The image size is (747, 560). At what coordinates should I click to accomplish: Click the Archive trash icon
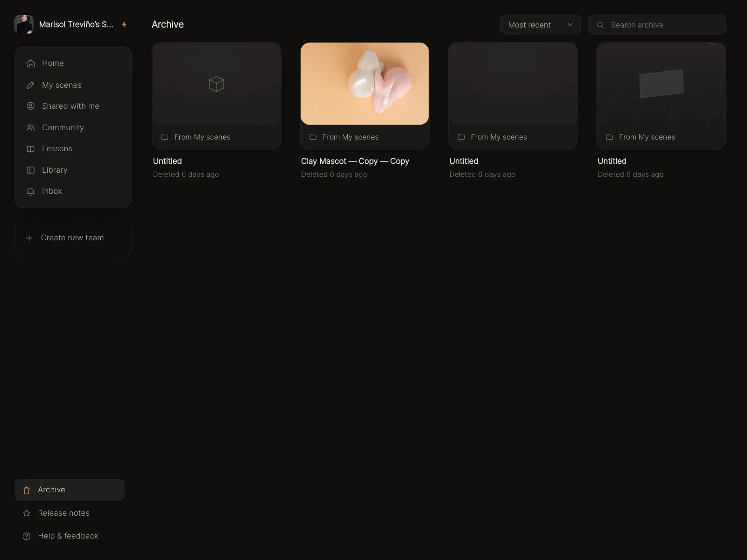coord(27,490)
